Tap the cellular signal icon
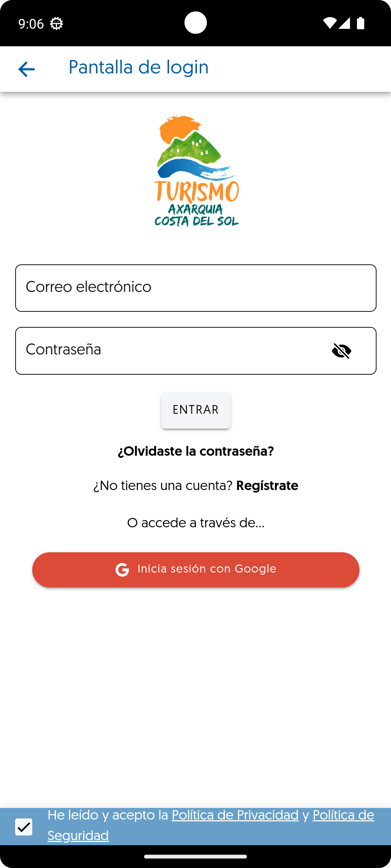 344,23
